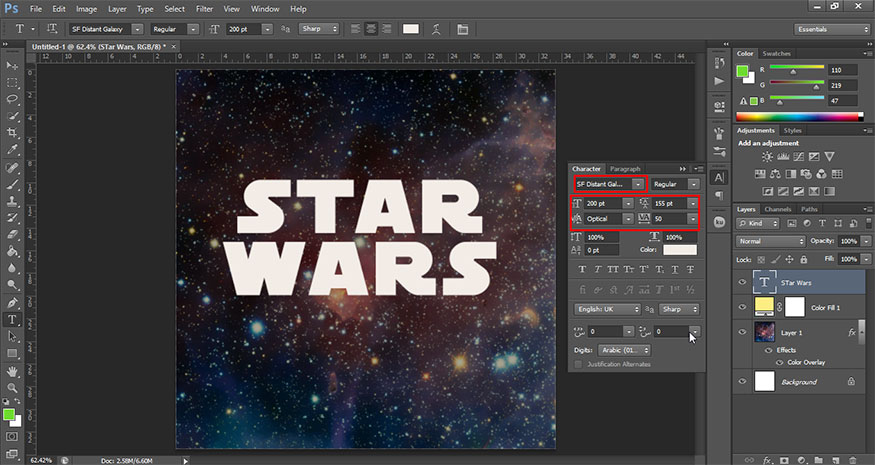Open the Filter menu

pyautogui.click(x=204, y=9)
